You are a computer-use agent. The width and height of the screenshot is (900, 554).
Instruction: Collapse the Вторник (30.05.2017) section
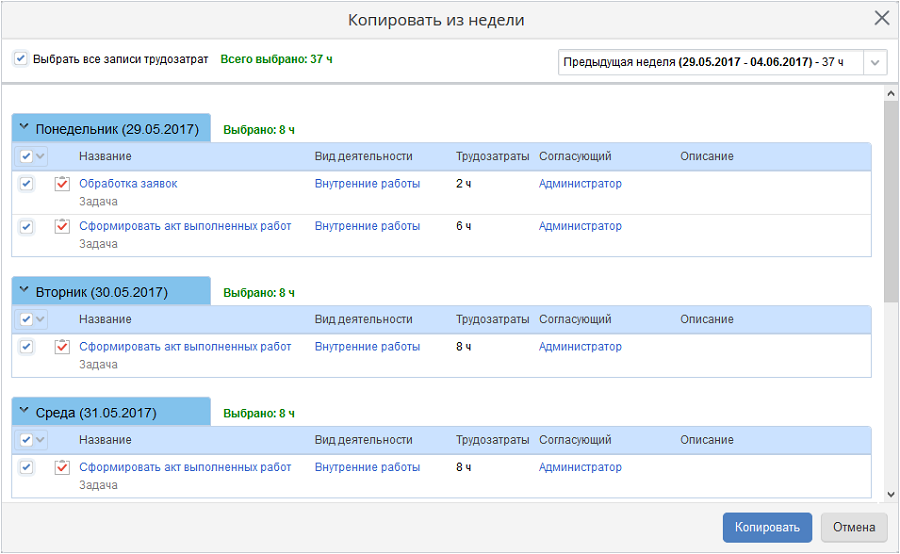25,292
